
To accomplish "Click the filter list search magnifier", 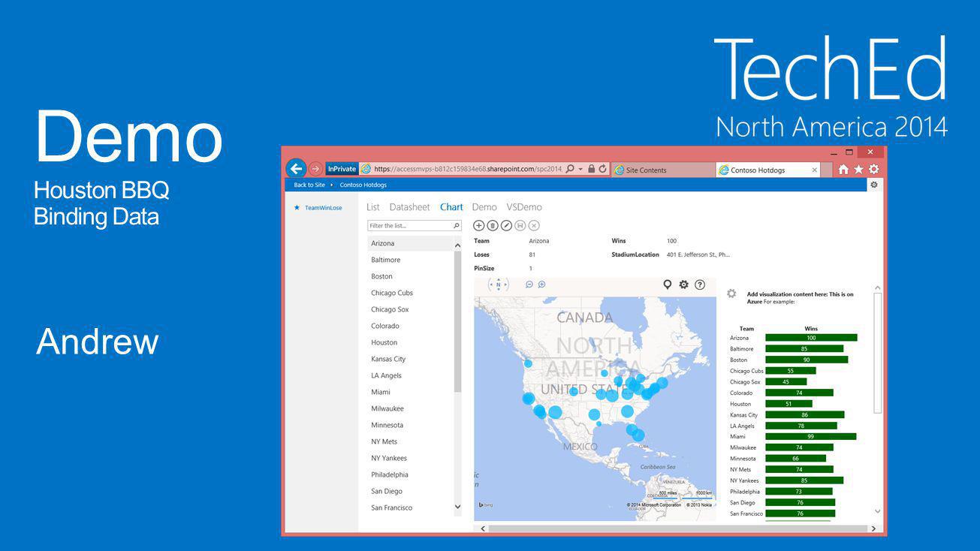I will 456,225.
